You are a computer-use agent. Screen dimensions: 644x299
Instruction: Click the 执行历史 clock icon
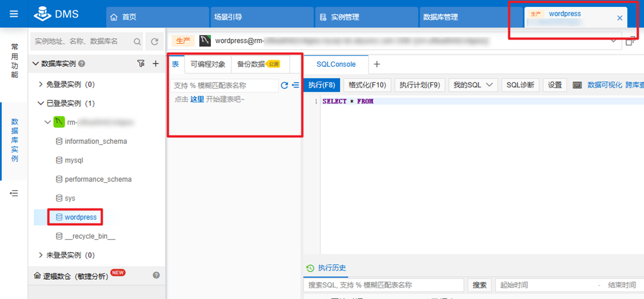pos(310,268)
